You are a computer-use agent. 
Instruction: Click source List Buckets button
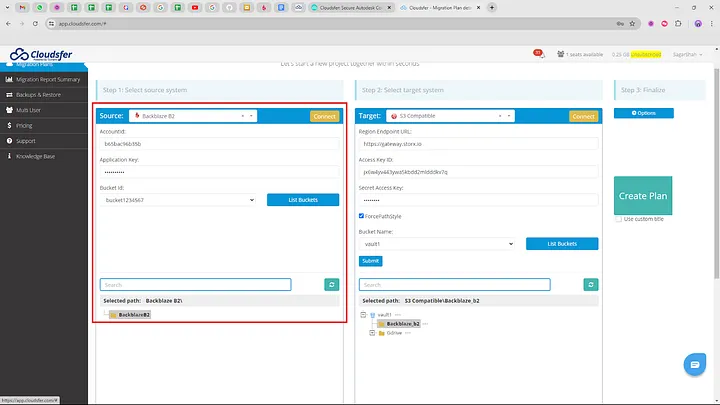[303, 200]
